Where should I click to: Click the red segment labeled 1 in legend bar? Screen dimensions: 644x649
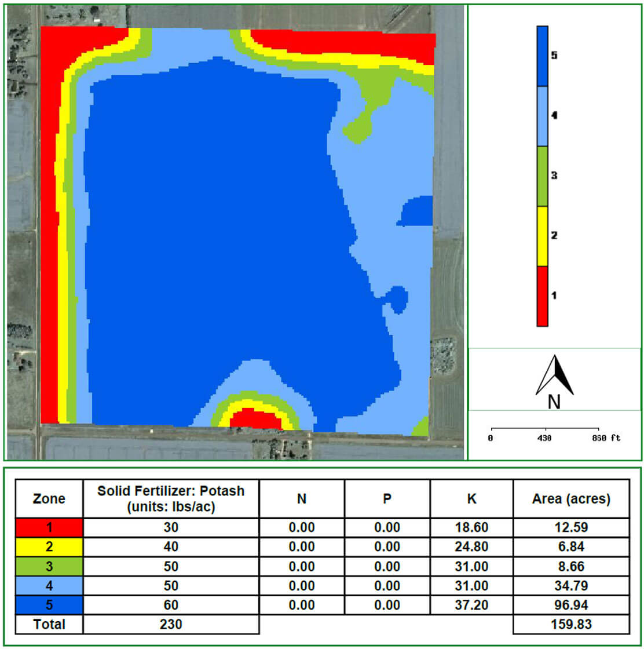542,296
